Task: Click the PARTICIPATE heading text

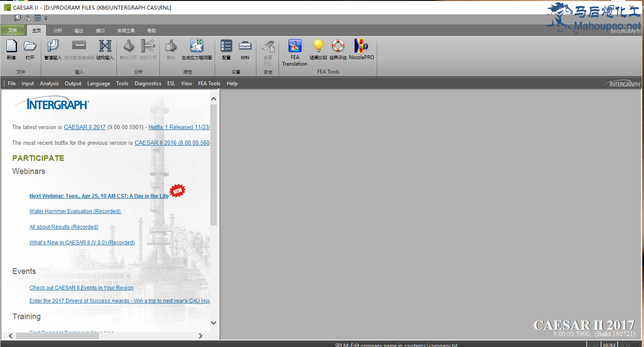Action: pyautogui.click(x=38, y=158)
